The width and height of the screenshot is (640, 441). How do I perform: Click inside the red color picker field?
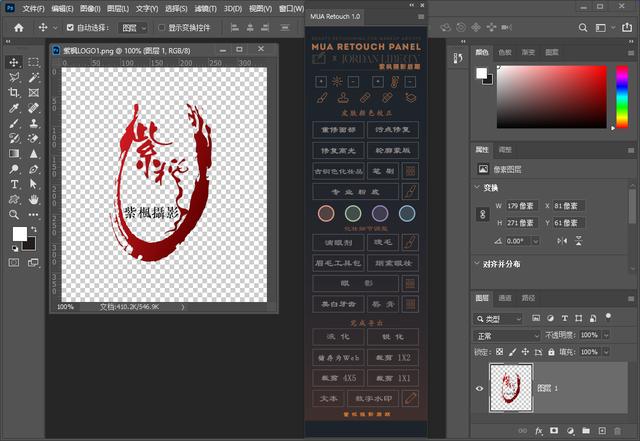(x=551, y=97)
